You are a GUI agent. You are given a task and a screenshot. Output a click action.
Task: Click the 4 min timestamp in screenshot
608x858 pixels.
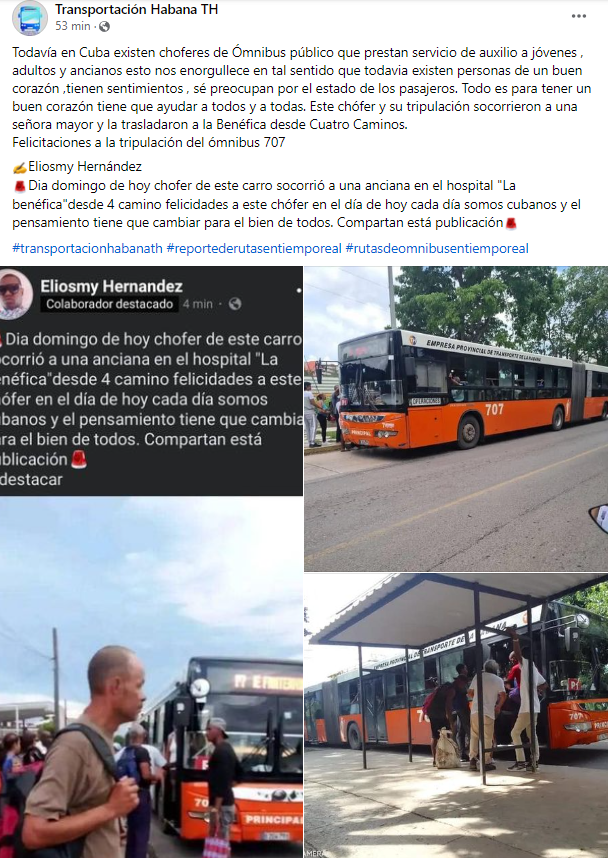tap(198, 304)
